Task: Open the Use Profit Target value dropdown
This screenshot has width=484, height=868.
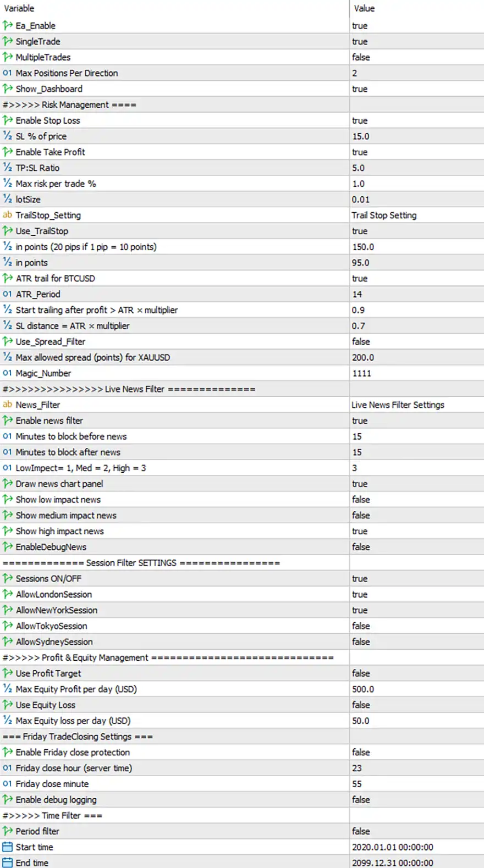Action: click(x=416, y=673)
